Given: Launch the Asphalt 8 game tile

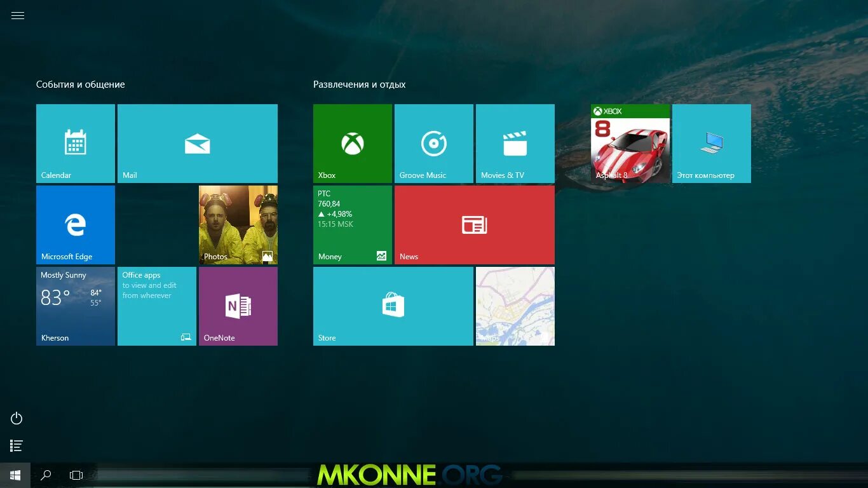Looking at the screenshot, I should coord(630,144).
